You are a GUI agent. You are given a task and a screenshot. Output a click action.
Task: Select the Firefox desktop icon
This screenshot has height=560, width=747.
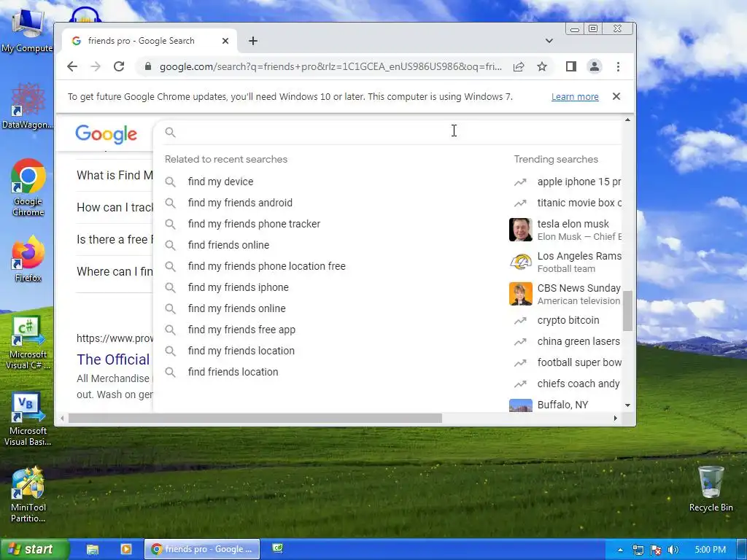(x=28, y=259)
